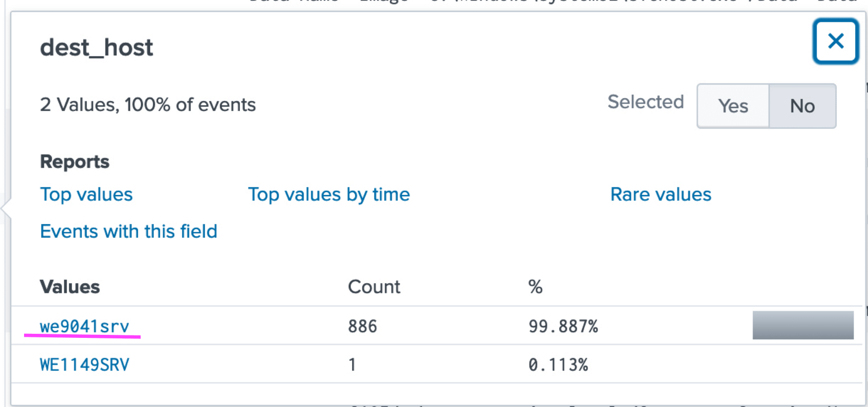Open the Rare values report

tap(661, 195)
